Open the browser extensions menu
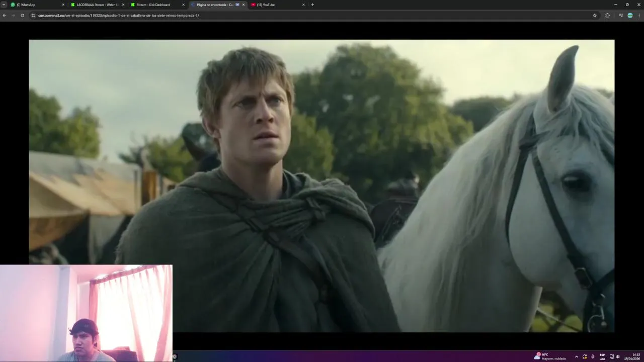This screenshot has height=362, width=644. pyautogui.click(x=607, y=15)
